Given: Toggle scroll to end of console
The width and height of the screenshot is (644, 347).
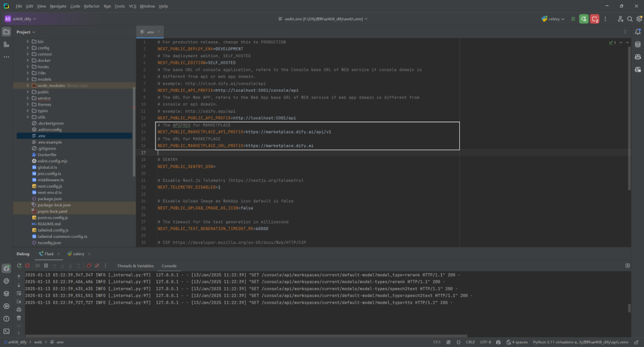Looking at the screenshot, I should (19, 302).
